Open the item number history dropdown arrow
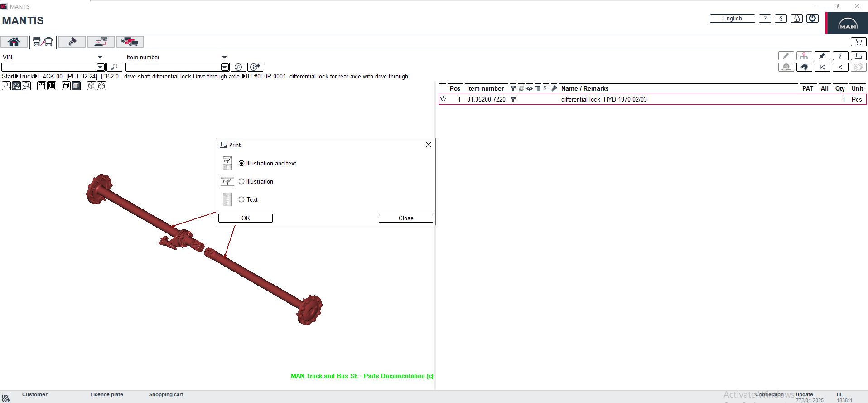This screenshot has height=403, width=868. [225, 67]
